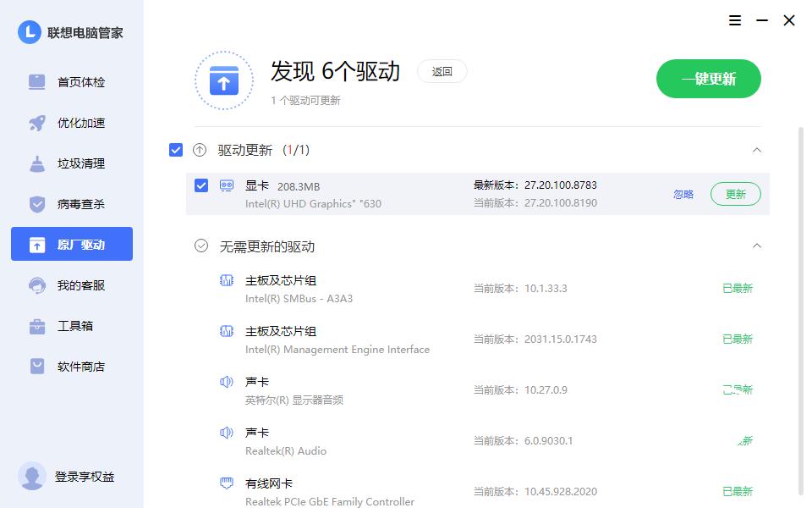Collapse the 驱动更新 section
812x508 pixels.
757,149
